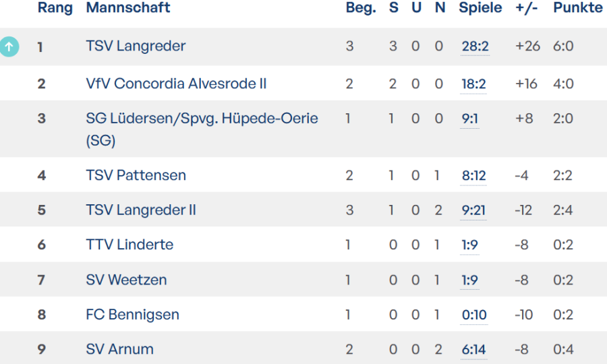Open the 8:12 games score link
The image size is (607, 364).
[473, 176]
